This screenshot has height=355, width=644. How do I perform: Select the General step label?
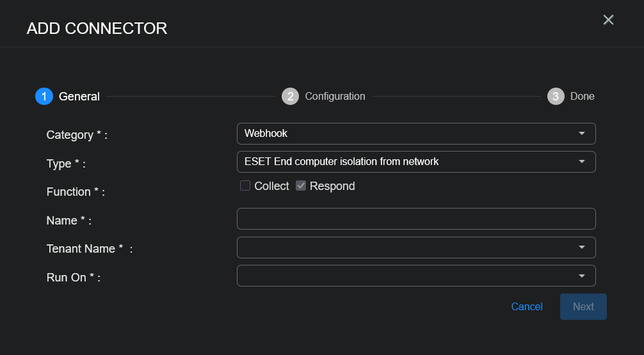[79, 97]
